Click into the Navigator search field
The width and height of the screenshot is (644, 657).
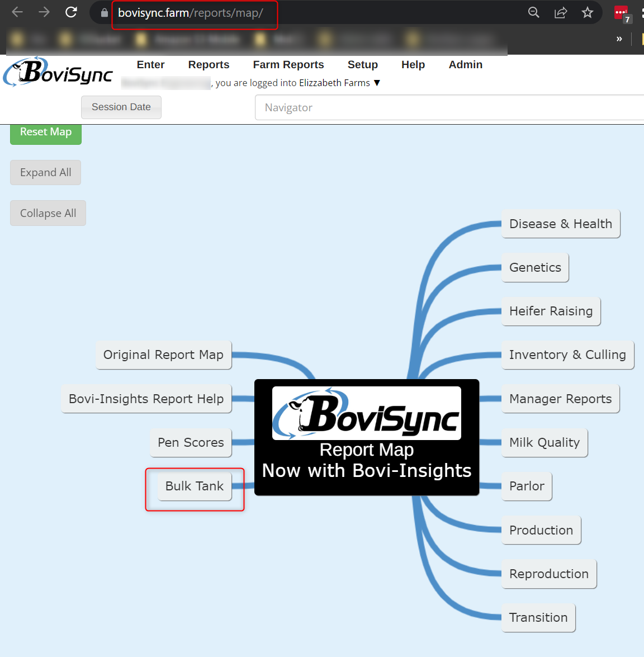[x=449, y=108]
